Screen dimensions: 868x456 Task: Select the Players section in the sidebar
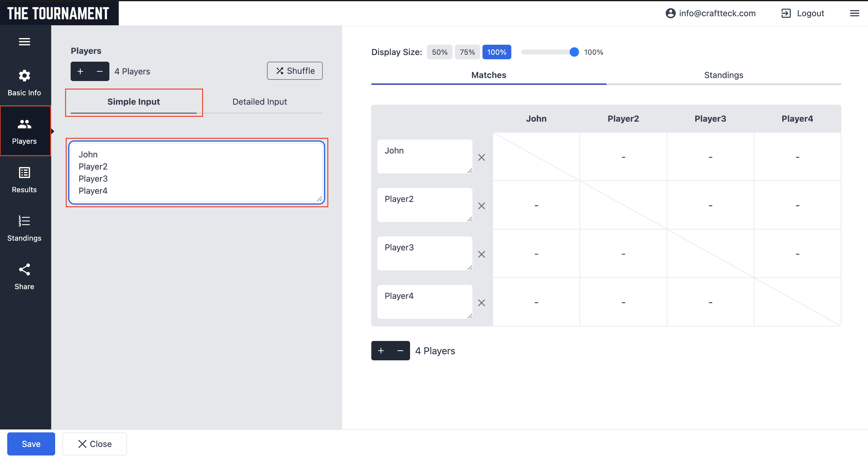(x=24, y=131)
